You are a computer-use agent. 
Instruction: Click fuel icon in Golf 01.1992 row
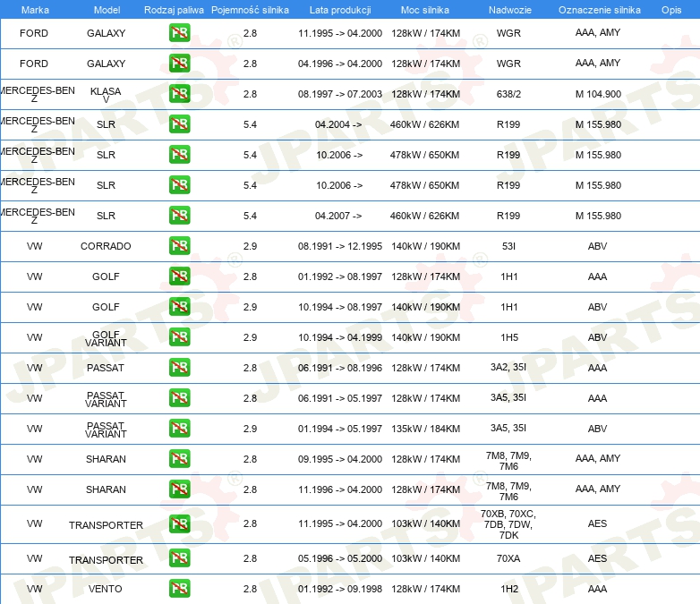coord(179,276)
